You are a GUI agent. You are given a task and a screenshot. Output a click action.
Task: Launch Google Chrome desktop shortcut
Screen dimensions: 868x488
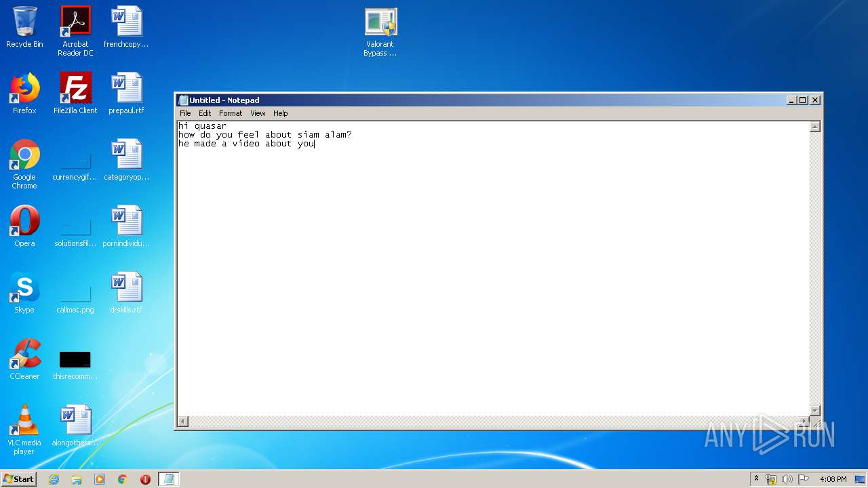(x=24, y=164)
